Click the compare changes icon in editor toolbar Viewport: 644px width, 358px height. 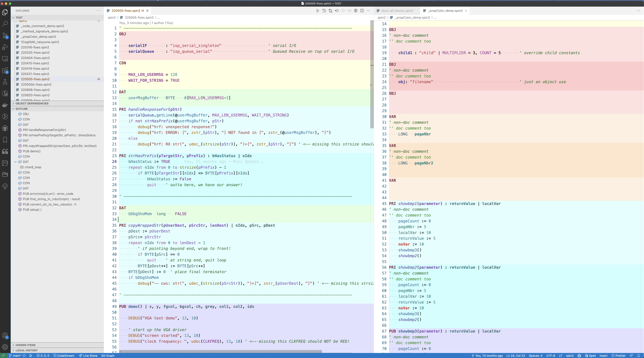330,11
